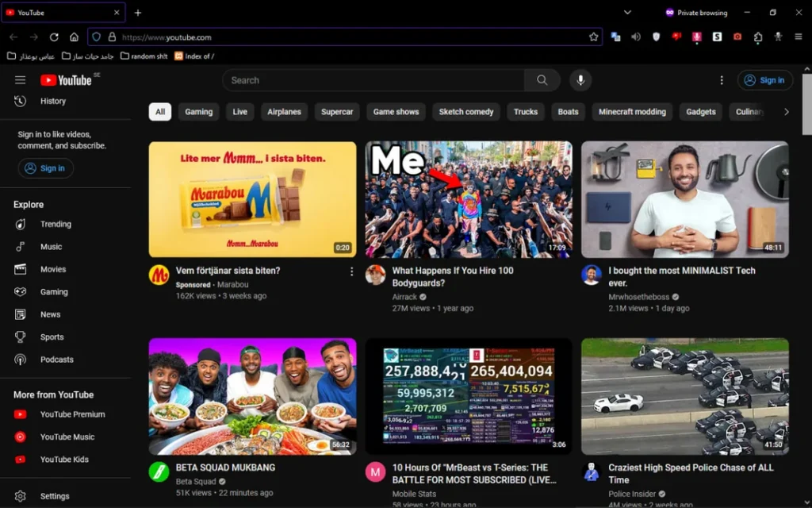The image size is (812, 508).
Task: Click the top-right Sign in button
Action: 765,80
